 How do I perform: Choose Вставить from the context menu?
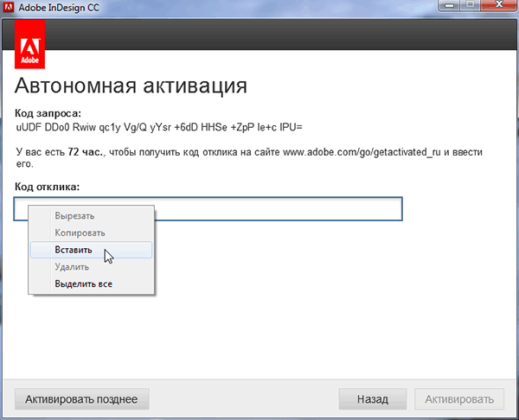click(91, 250)
